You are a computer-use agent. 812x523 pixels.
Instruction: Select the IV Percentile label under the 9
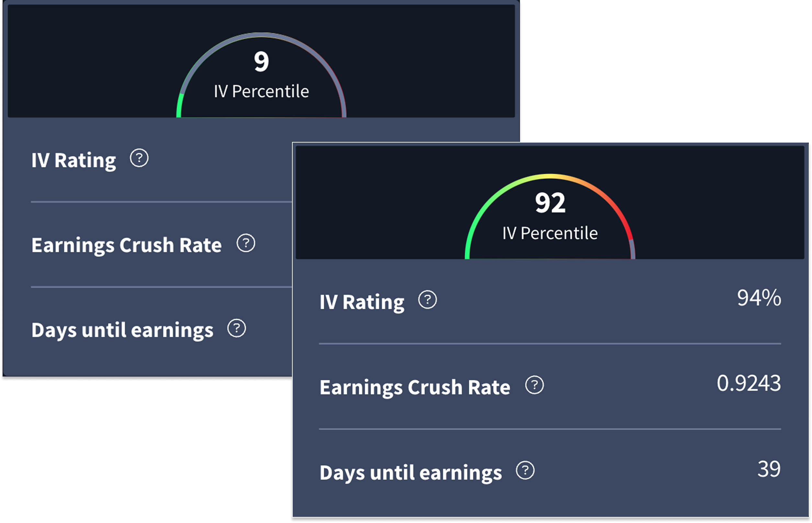click(x=261, y=91)
